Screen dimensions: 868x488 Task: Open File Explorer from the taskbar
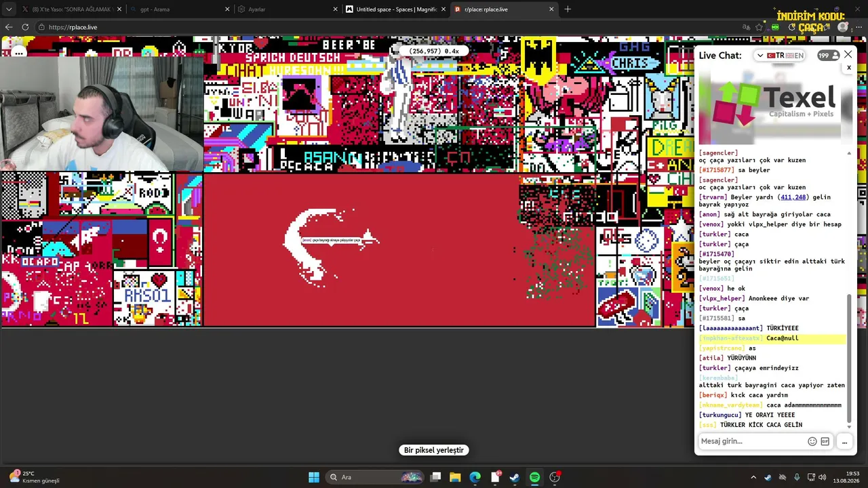coord(455,477)
